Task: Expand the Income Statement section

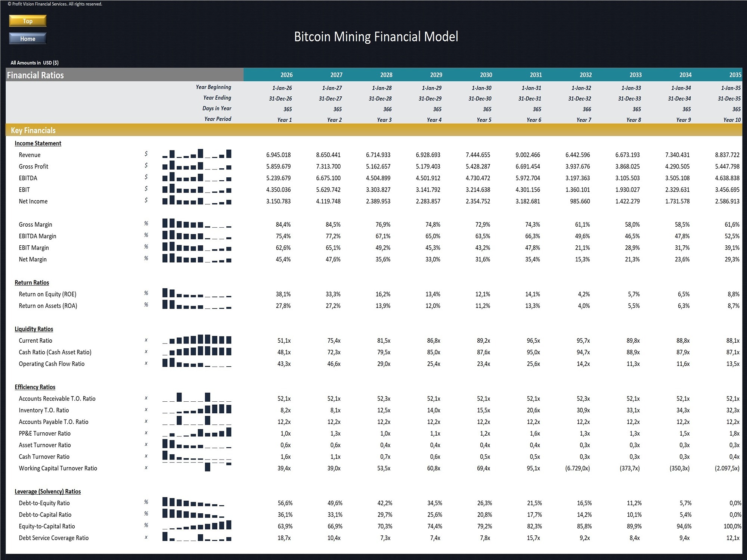Action: tap(38, 143)
